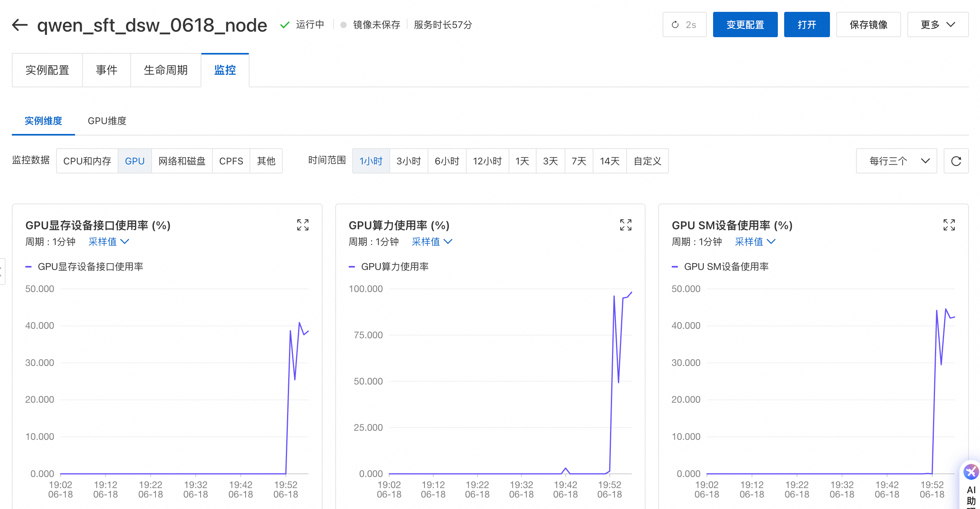Switch to the 实例配置 tab
This screenshot has width=980, height=509.
tap(47, 70)
